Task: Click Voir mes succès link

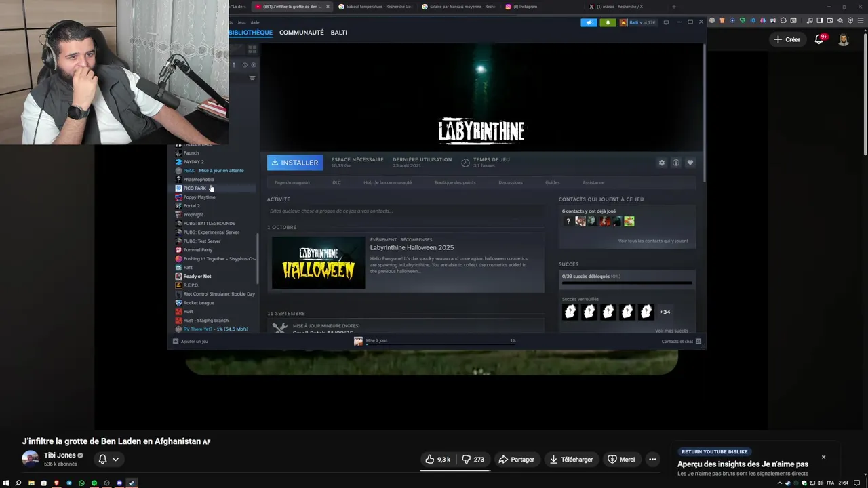Action: tap(671, 331)
